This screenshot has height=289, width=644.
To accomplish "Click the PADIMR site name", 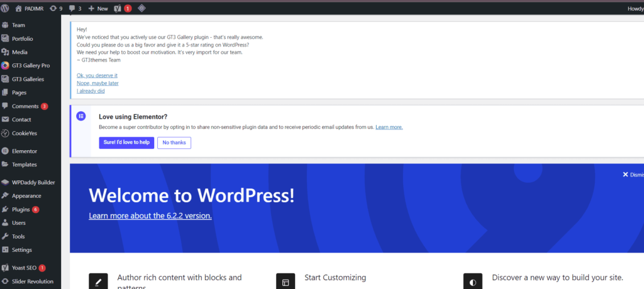I will 34,8.
